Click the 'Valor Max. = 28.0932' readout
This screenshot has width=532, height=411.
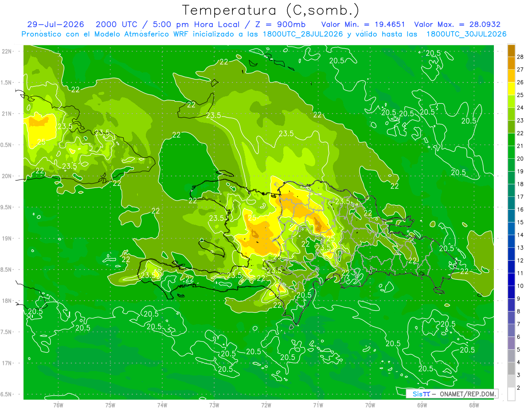point(458,24)
